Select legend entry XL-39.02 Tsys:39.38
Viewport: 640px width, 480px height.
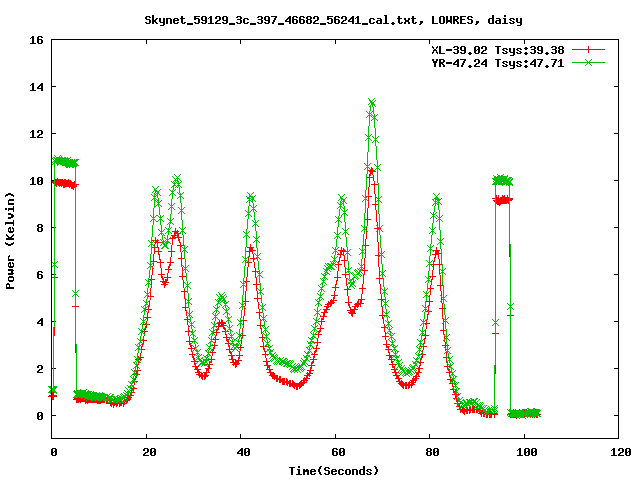click(498, 50)
